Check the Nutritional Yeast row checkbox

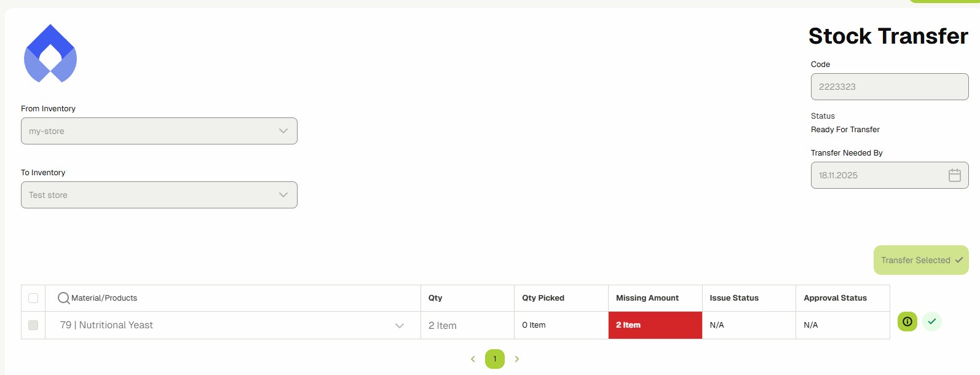tap(33, 325)
